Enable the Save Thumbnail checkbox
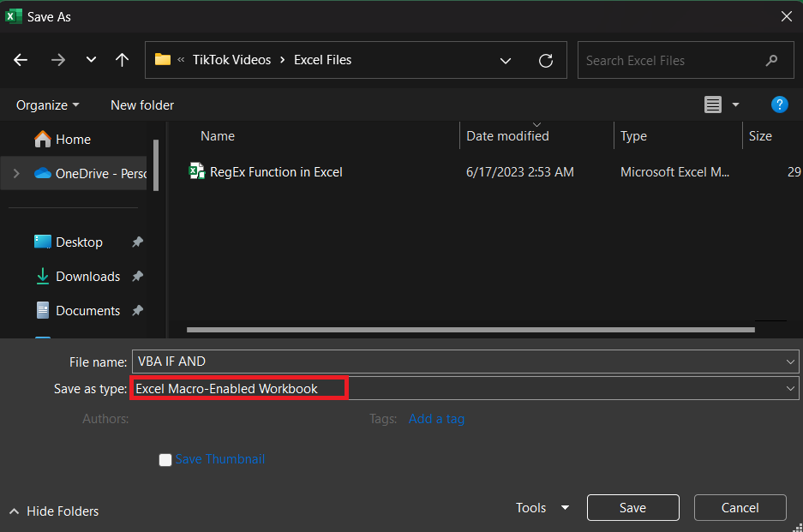Viewport: 803px width, 532px height. pyautogui.click(x=165, y=460)
